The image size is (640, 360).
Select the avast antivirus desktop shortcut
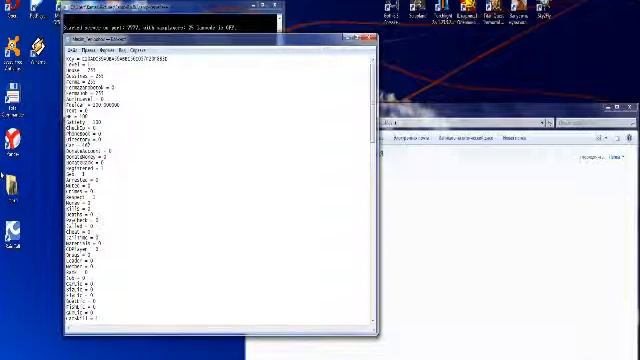point(12,53)
